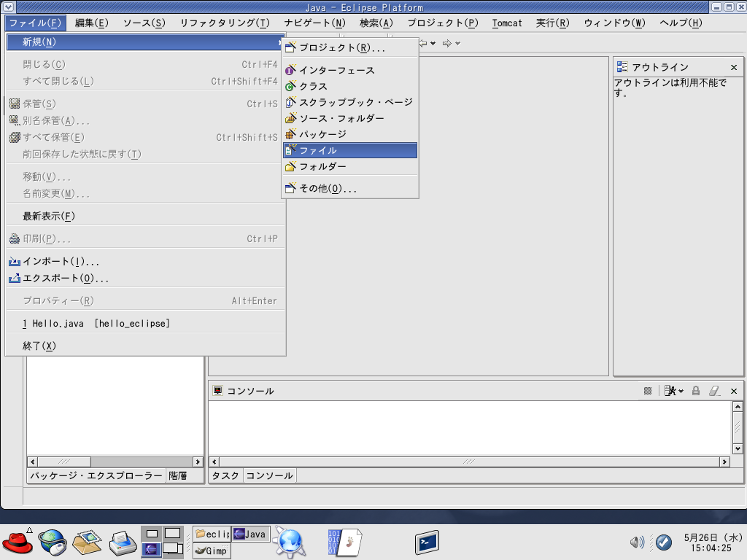This screenshot has width=747, height=560.
Task: Close the コンソール view
Action: pos(734,391)
